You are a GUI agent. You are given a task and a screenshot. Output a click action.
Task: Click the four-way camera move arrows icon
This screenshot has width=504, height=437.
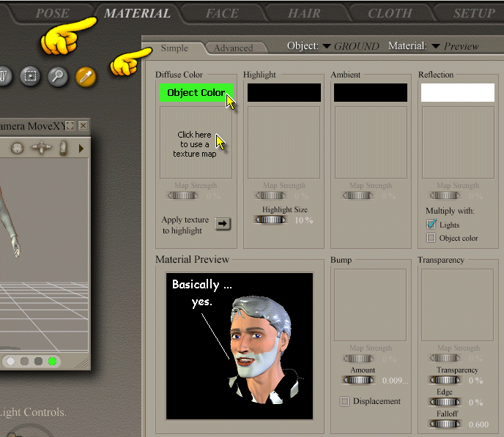41,148
